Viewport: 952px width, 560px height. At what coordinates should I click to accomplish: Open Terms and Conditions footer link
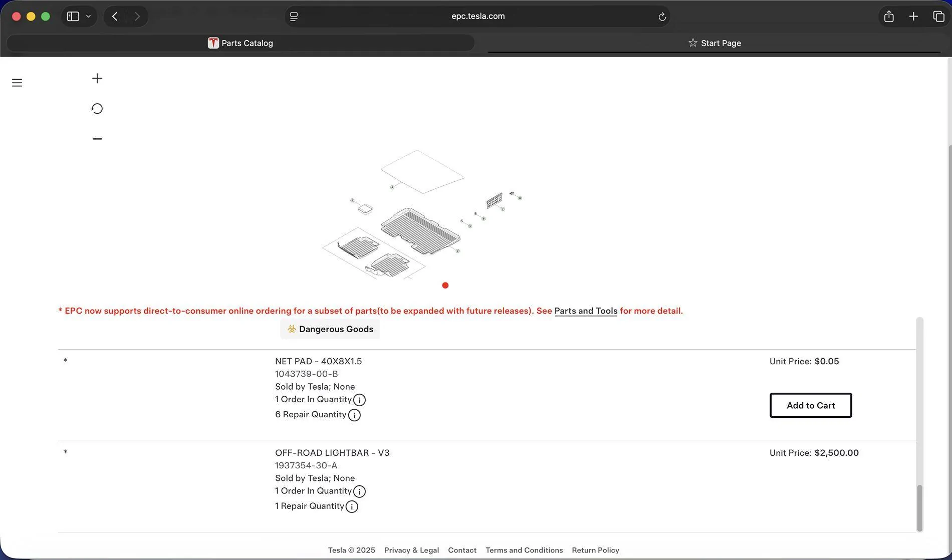point(524,550)
